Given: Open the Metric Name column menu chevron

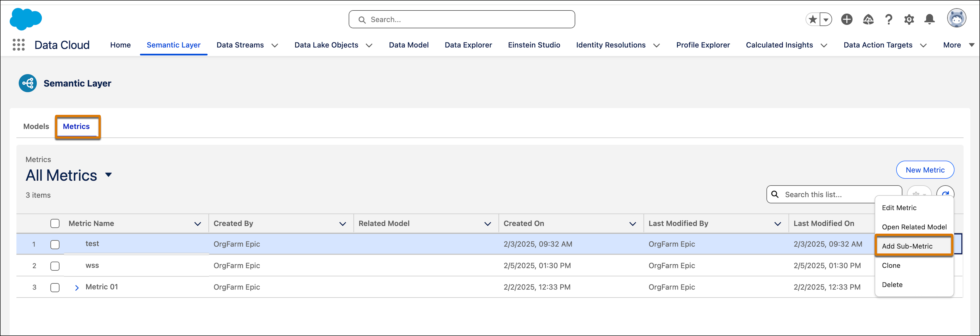Looking at the screenshot, I should 198,224.
